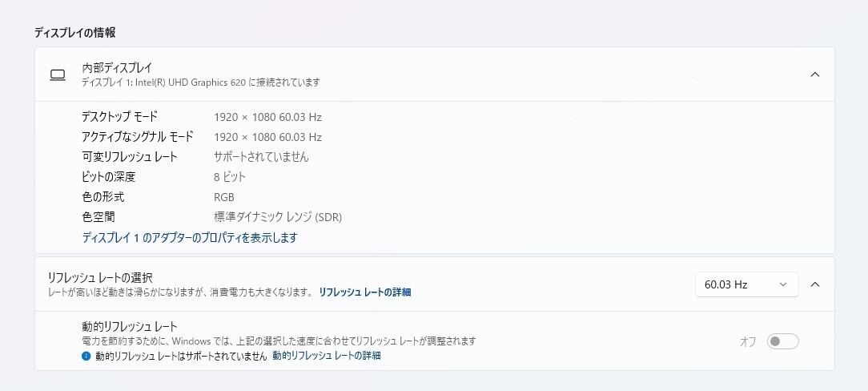Click the blue info icon under 動的リフレッシュ レート
The height and width of the screenshot is (391, 868).
point(86,356)
